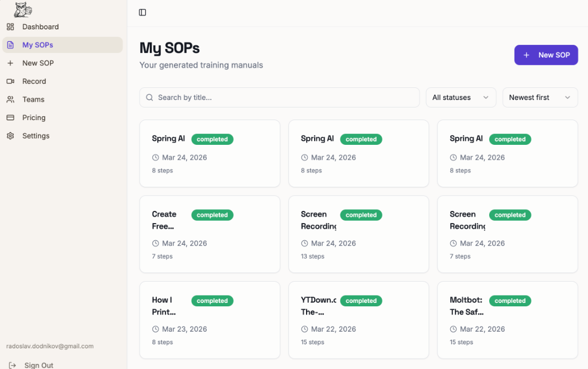This screenshot has height=369, width=588.
Task: Open Settings via the gear icon
Action: pos(10,136)
